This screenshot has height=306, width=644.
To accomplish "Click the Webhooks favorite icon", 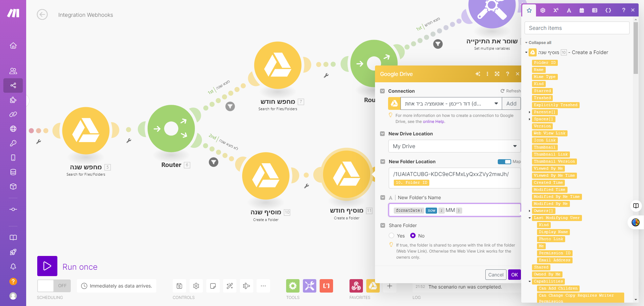I will click(x=356, y=286).
